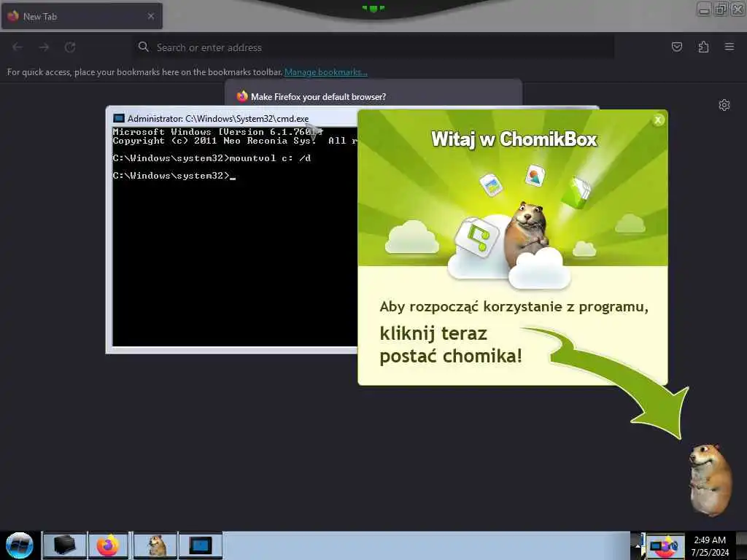
Task: Click the remote session restore button at top right
Action: (721, 9)
